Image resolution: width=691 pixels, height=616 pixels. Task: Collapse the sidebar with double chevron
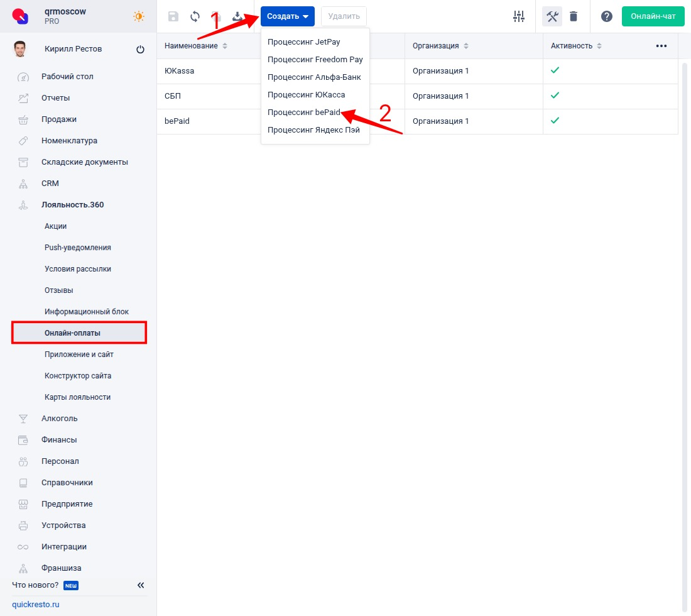(x=141, y=585)
